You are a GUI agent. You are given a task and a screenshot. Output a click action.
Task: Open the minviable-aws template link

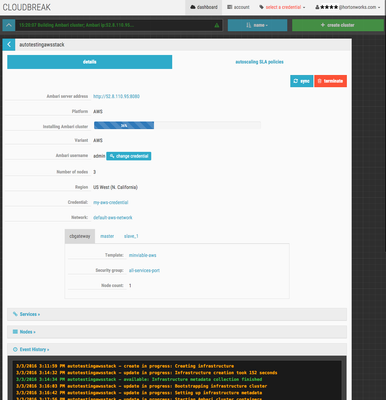pos(143,255)
